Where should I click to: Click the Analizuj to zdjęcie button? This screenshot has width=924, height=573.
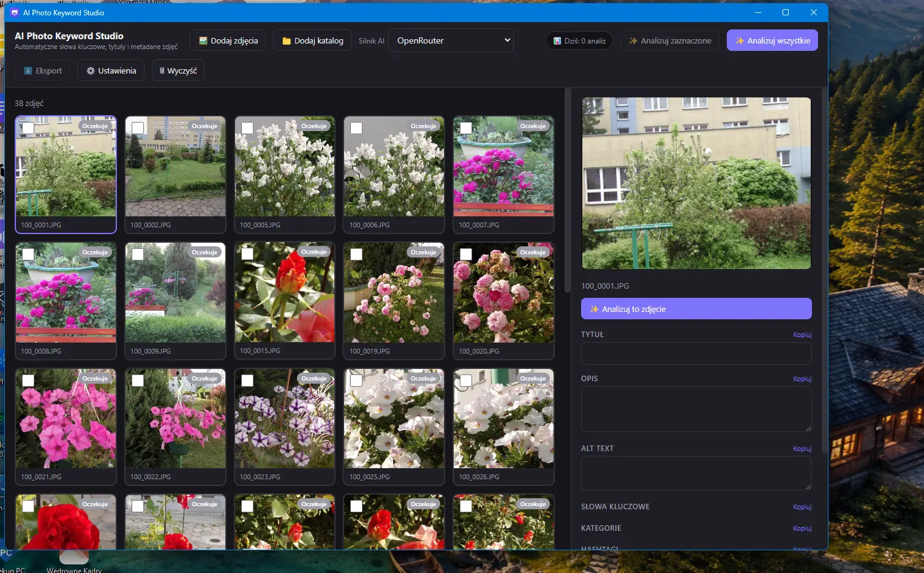pyautogui.click(x=696, y=309)
